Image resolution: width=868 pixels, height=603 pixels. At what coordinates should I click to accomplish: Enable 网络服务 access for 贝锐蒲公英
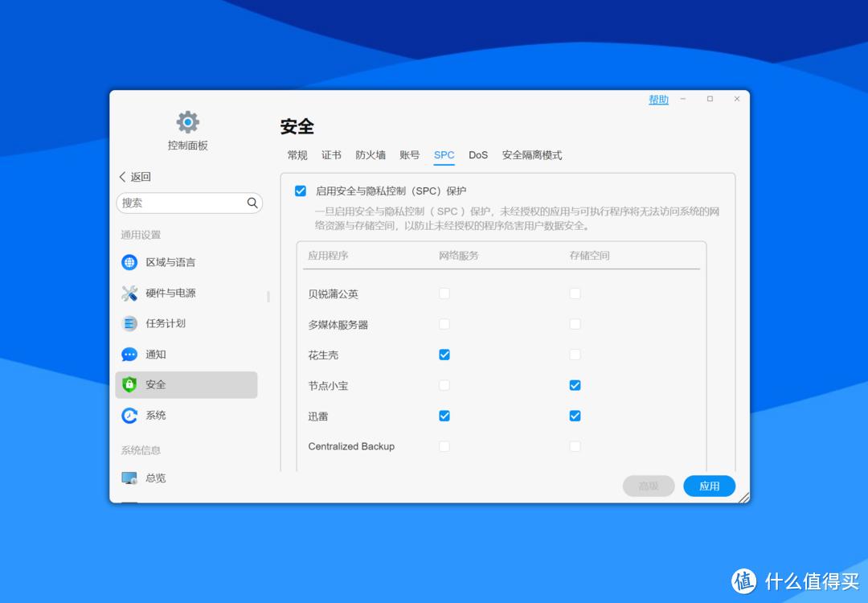coord(444,293)
